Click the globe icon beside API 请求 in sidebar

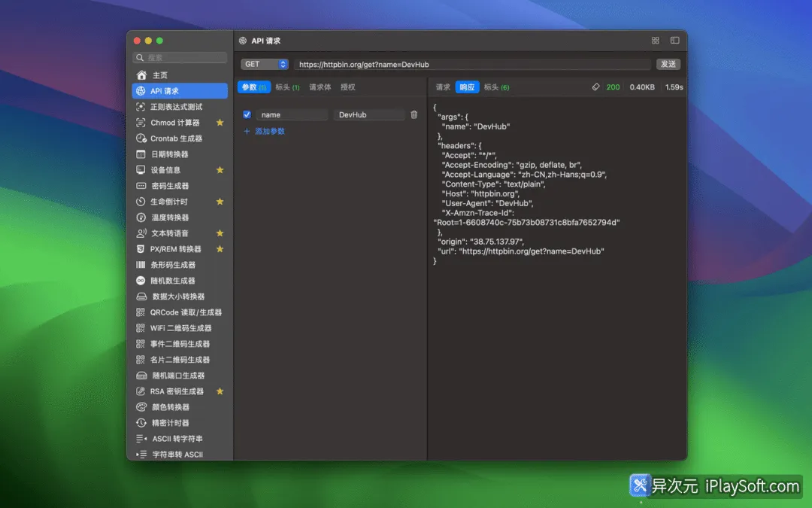pyautogui.click(x=141, y=91)
